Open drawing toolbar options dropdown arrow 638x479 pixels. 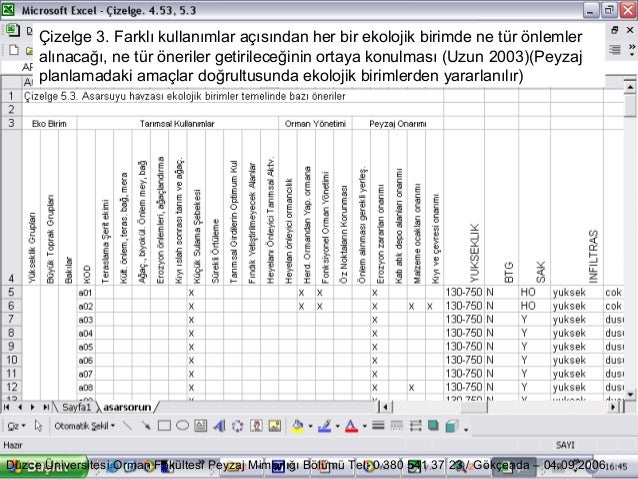point(466,429)
